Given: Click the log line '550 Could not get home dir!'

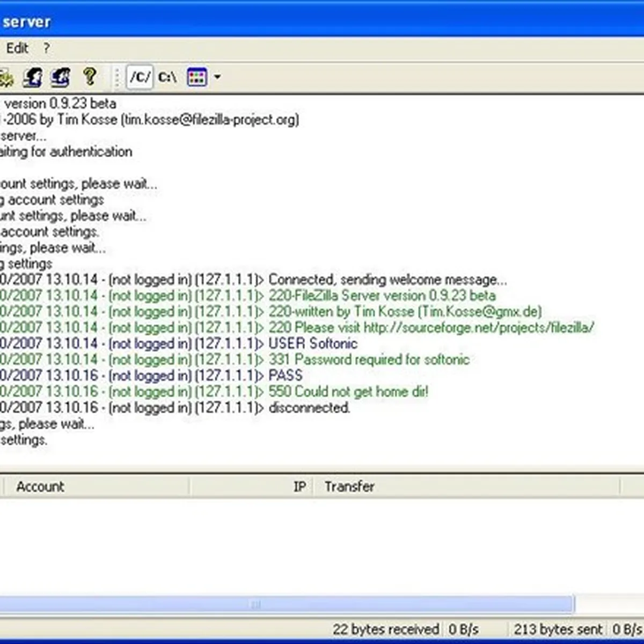Looking at the screenshot, I should (x=215, y=392).
